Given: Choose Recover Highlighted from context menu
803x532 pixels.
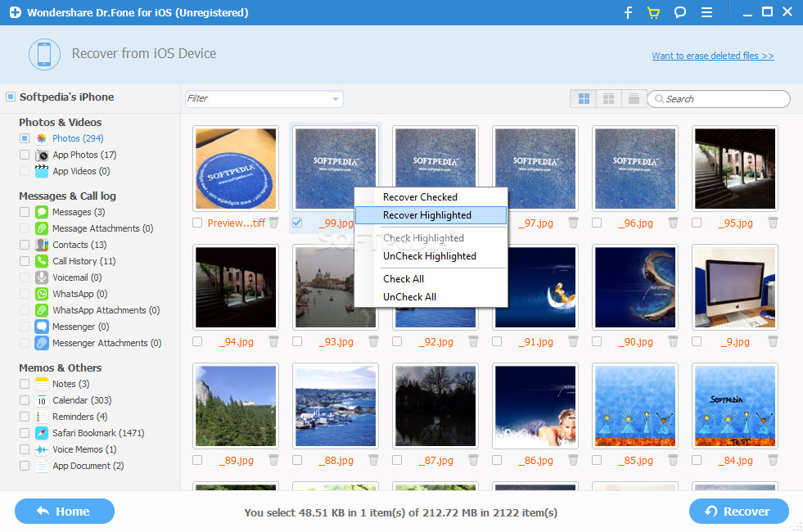Looking at the screenshot, I should pyautogui.click(x=431, y=215).
